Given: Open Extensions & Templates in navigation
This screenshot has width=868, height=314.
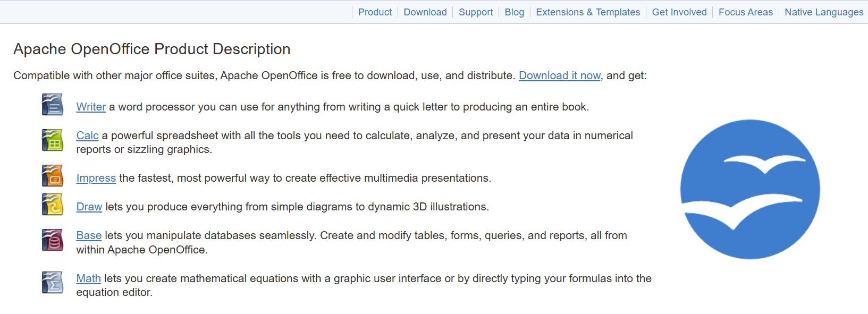Looking at the screenshot, I should 588,12.
